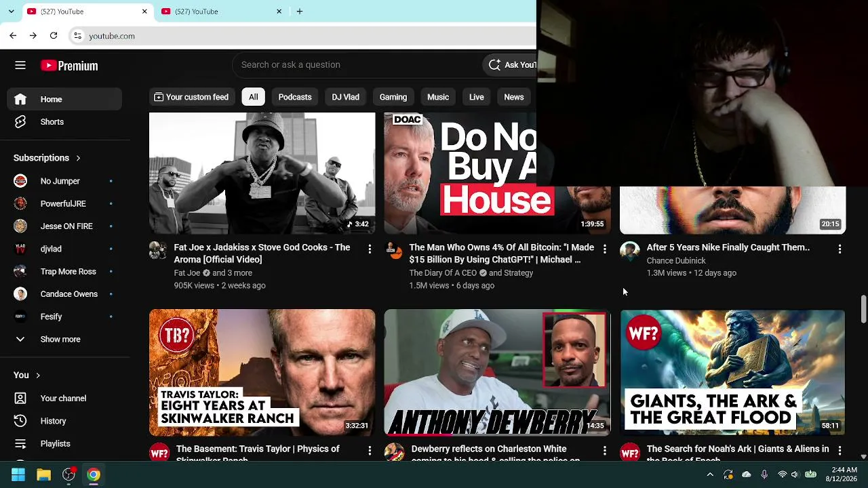
Task: Click the Chance Dubinick channel avatar
Action: tap(630, 250)
